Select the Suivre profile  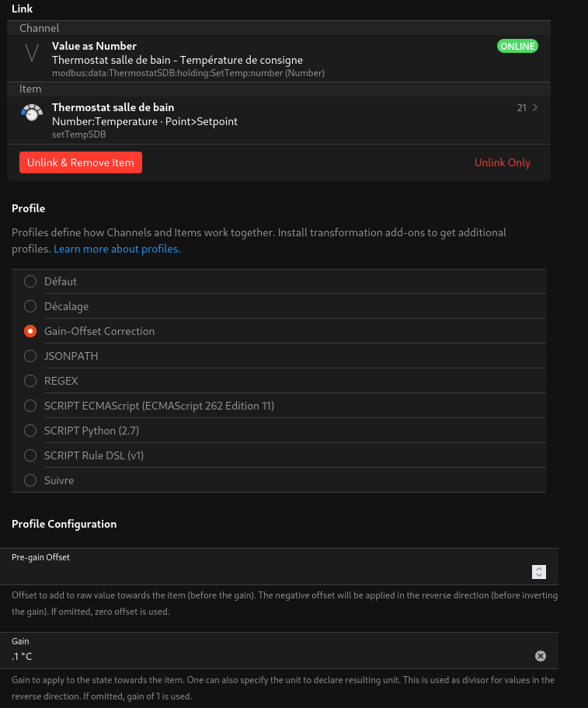tap(30, 480)
